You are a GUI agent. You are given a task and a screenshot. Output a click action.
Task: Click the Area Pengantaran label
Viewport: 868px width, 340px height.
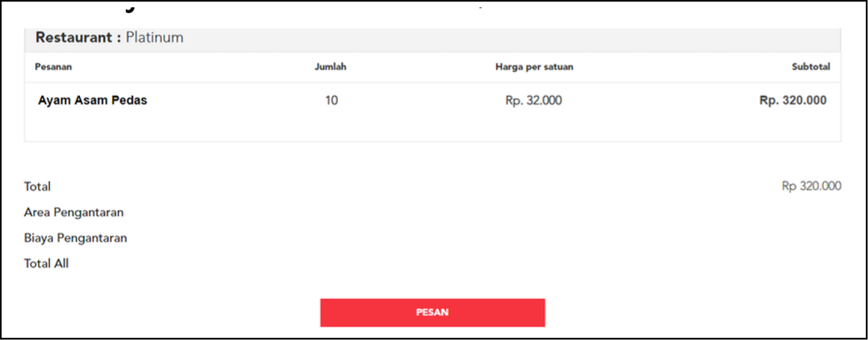coord(74,212)
